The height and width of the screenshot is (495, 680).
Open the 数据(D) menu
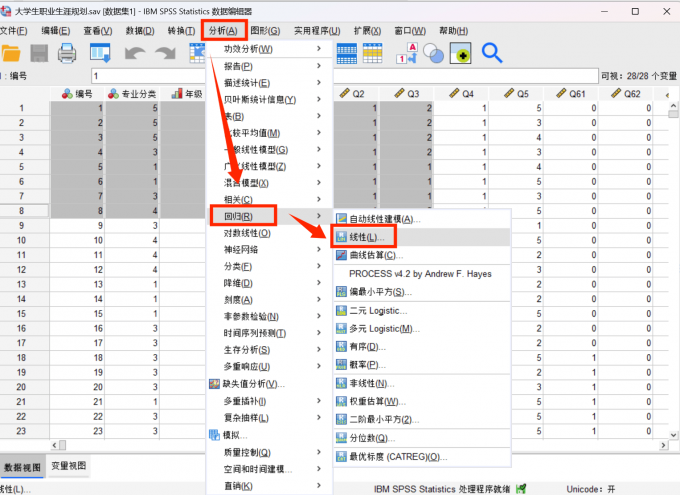pyautogui.click(x=140, y=31)
